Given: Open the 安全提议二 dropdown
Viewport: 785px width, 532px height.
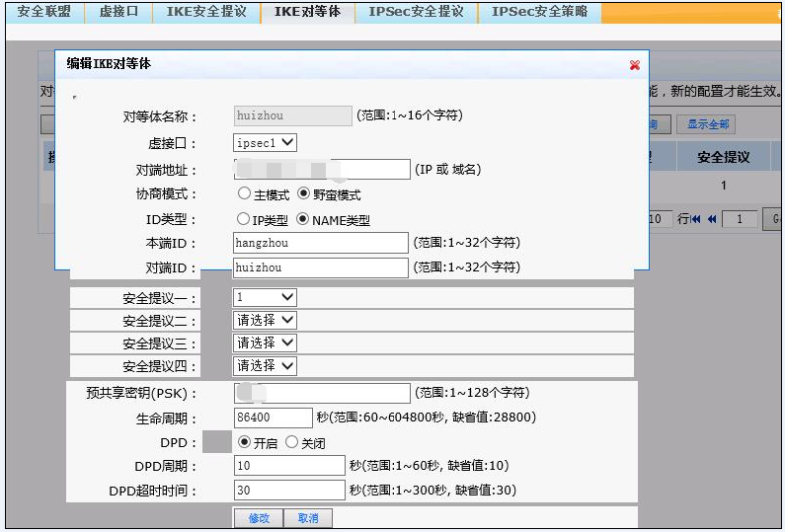Looking at the screenshot, I should [x=265, y=320].
